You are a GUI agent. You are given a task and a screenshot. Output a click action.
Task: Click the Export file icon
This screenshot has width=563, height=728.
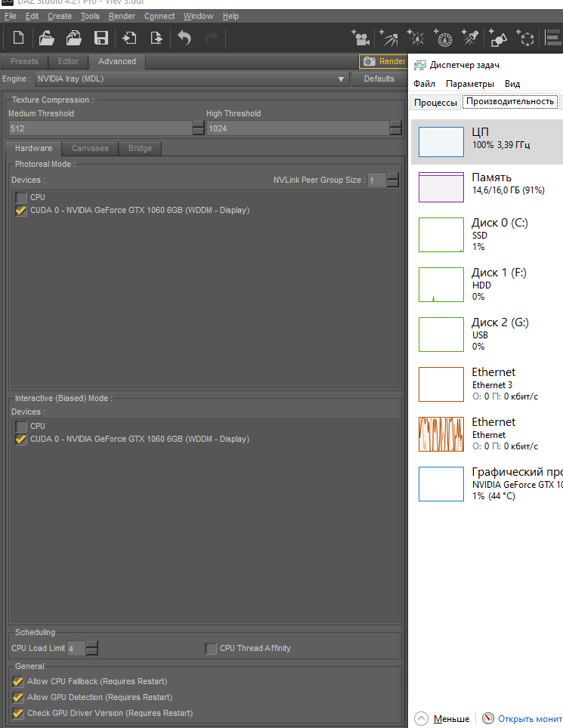pos(156,38)
